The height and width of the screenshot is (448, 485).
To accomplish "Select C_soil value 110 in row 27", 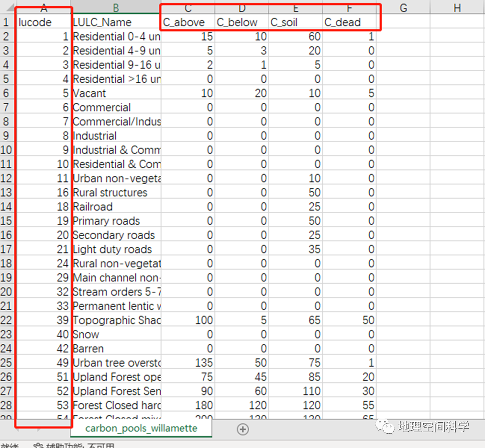I will (x=296, y=391).
